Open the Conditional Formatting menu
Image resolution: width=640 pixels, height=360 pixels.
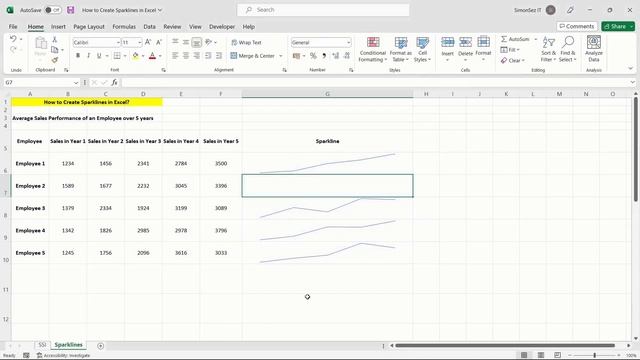373,49
